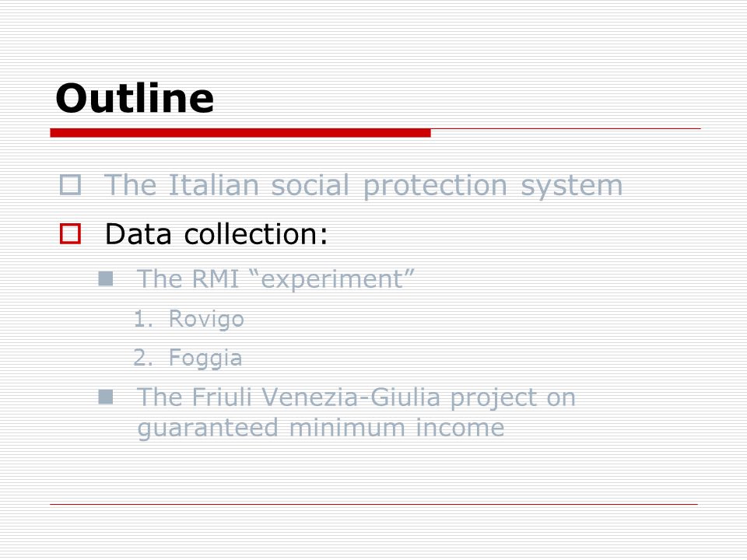The width and height of the screenshot is (747, 560).
Task: Click "The RMI experiment" sub-bullet text
Action: 275,279
